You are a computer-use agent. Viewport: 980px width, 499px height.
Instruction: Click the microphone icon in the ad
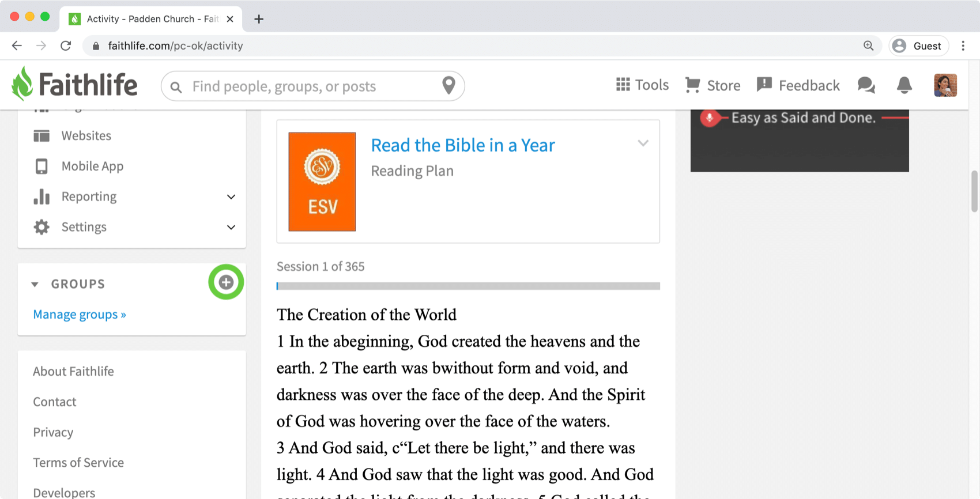(710, 118)
